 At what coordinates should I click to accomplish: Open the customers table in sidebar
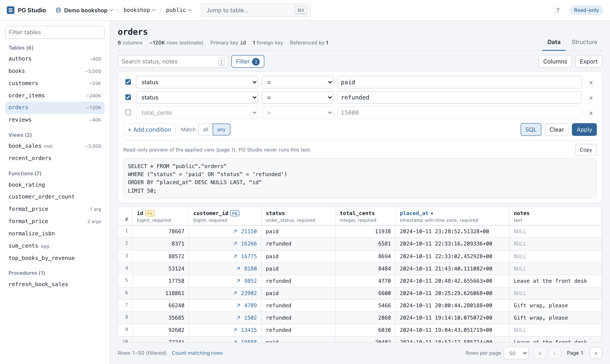[55, 83]
